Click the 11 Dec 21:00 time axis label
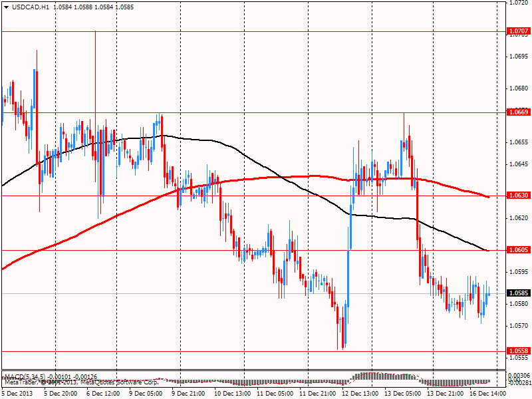Viewport: 532px width, 399px height. coord(318,393)
